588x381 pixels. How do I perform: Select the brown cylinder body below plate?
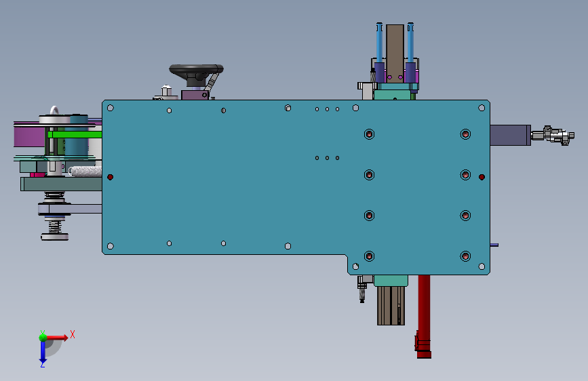391,306
